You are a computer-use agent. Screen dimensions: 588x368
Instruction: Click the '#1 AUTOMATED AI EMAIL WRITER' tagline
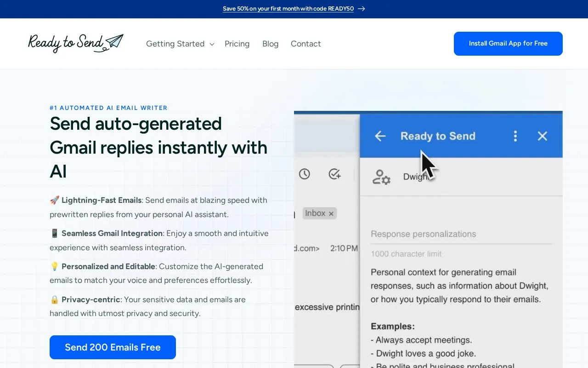click(x=108, y=108)
